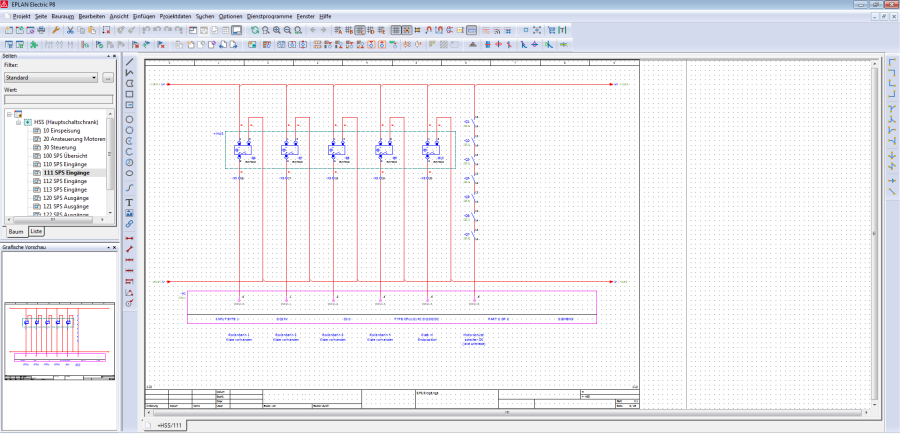Switch to the Liste tab
Screen dimensions: 900x434
pyautogui.click(x=36, y=231)
